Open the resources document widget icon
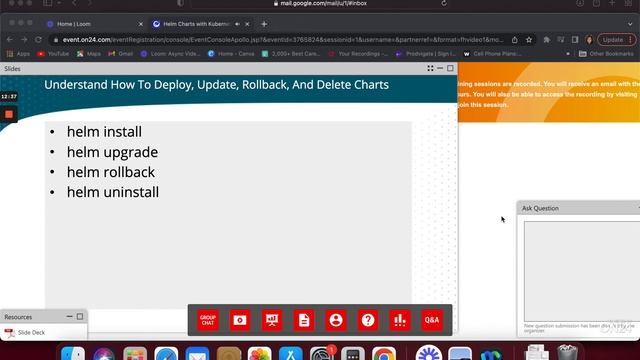Screen dimensions: 640x360 point(304,320)
